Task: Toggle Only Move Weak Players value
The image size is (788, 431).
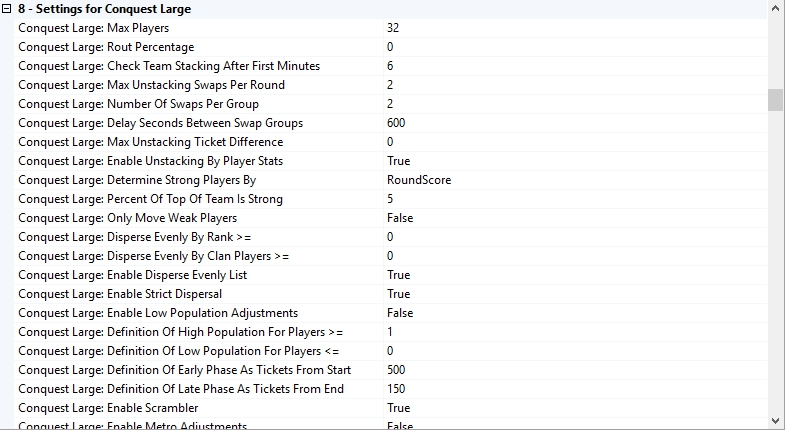Action: (x=400, y=218)
